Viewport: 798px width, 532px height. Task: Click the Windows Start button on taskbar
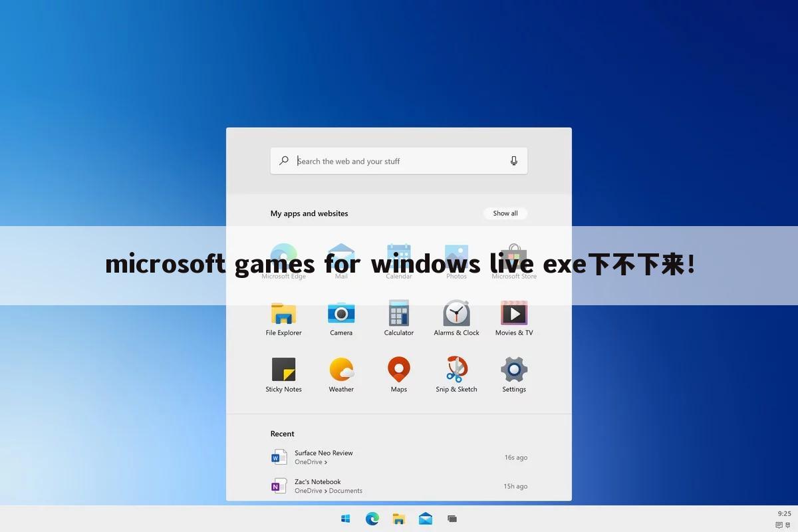(x=346, y=519)
